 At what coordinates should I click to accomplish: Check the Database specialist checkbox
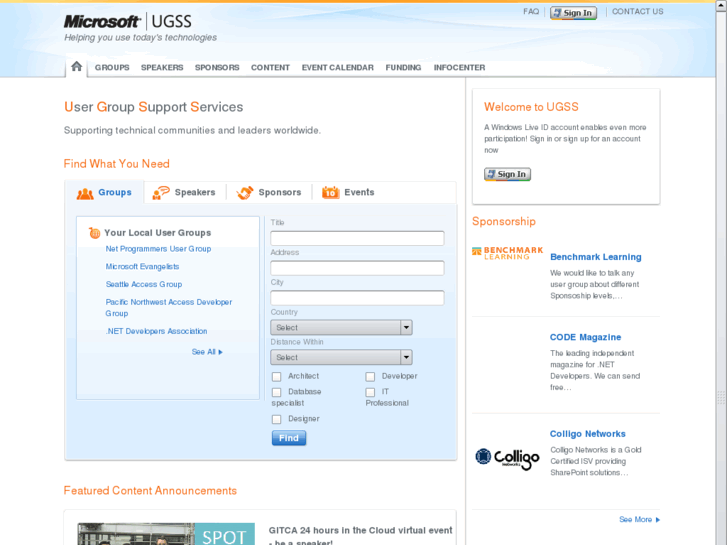click(x=277, y=392)
